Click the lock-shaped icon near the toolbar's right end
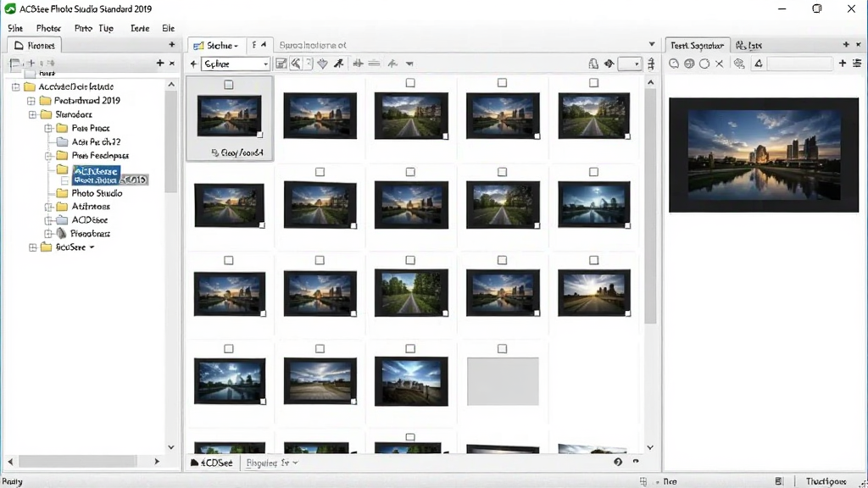The image size is (868, 488). click(593, 64)
